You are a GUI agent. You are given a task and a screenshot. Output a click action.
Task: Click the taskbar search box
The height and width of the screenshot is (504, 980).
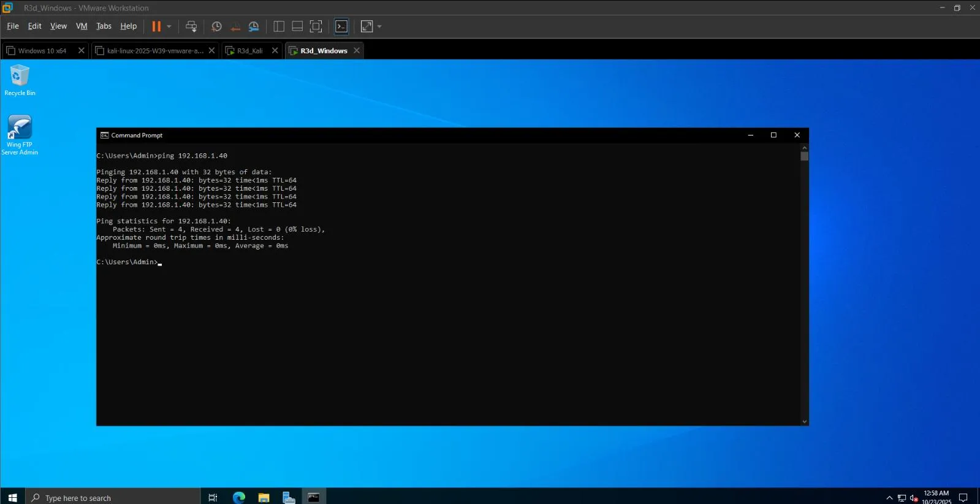113,497
